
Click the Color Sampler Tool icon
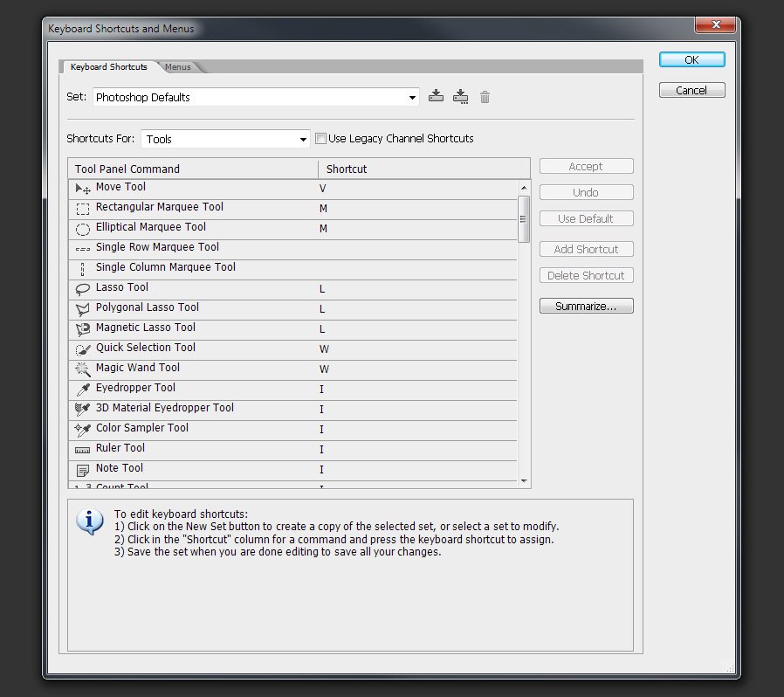tap(82, 430)
